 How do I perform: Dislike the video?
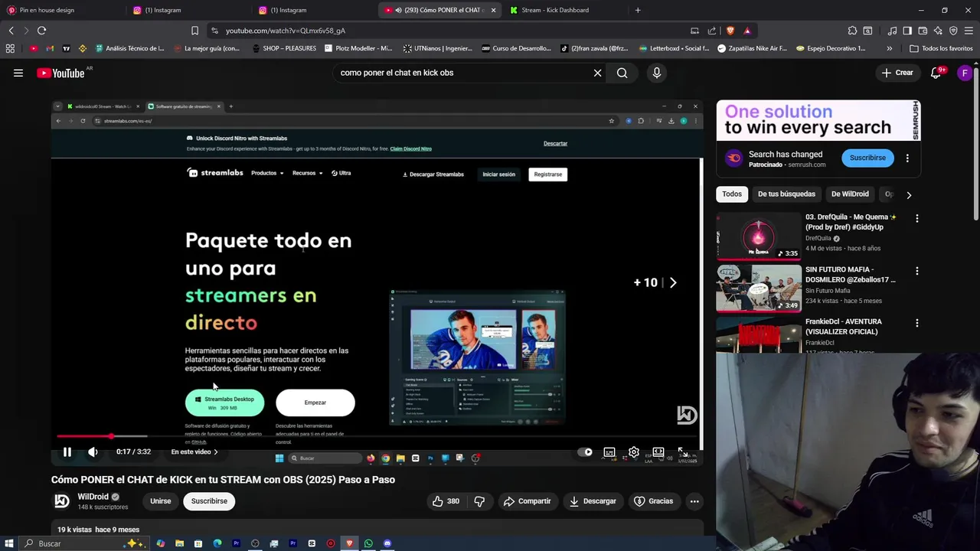coord(479,501)
